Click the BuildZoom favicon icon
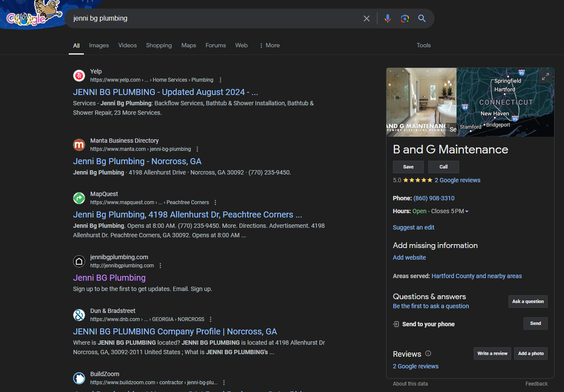564x392 pixels. [79, 378]
